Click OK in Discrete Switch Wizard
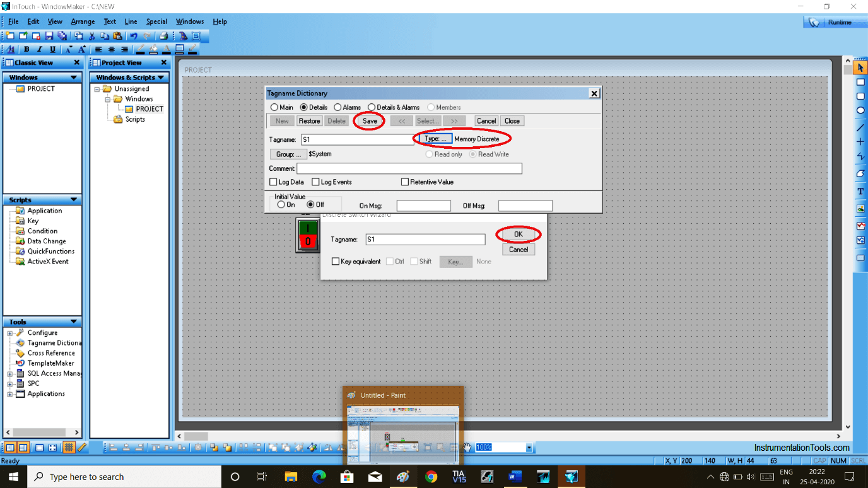 pyautogui.click(x=519, y=234)
